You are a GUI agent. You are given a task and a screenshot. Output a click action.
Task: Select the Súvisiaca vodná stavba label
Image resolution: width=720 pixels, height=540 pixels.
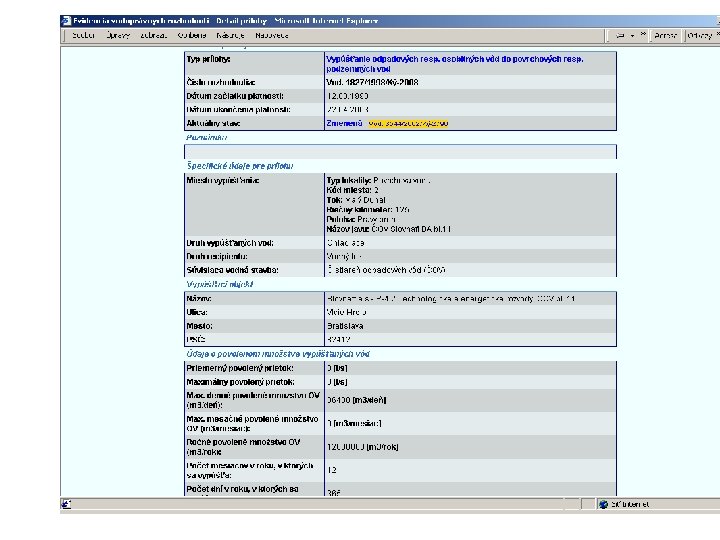click(x=232, y=270)
